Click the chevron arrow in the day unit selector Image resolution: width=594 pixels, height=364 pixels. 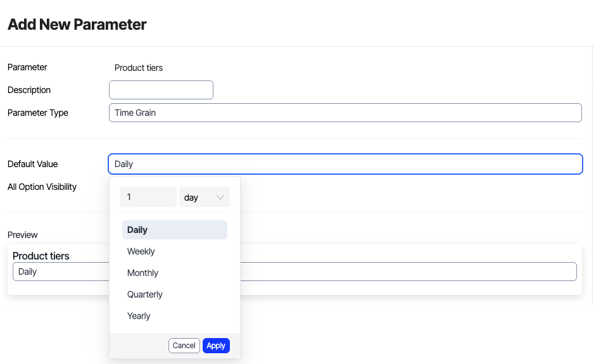point(220,198)
